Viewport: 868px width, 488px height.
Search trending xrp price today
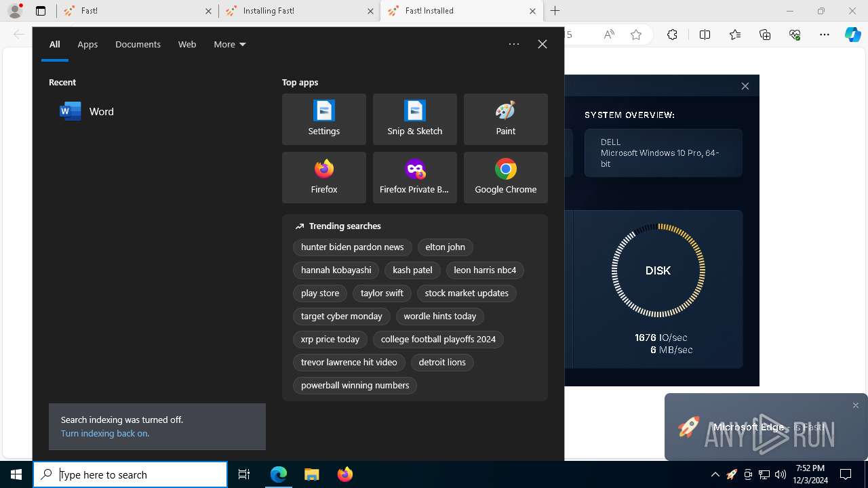pyautogui.click(x=330, y=340)
